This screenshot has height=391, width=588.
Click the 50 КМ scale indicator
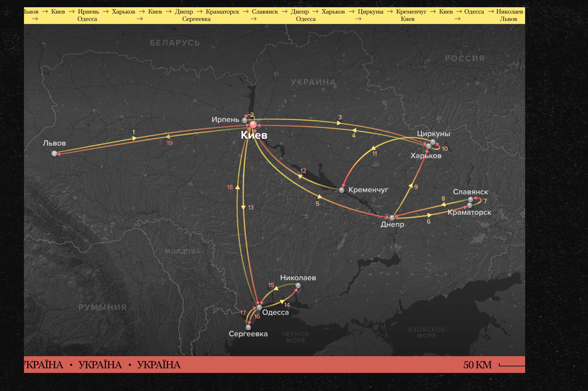477,365
